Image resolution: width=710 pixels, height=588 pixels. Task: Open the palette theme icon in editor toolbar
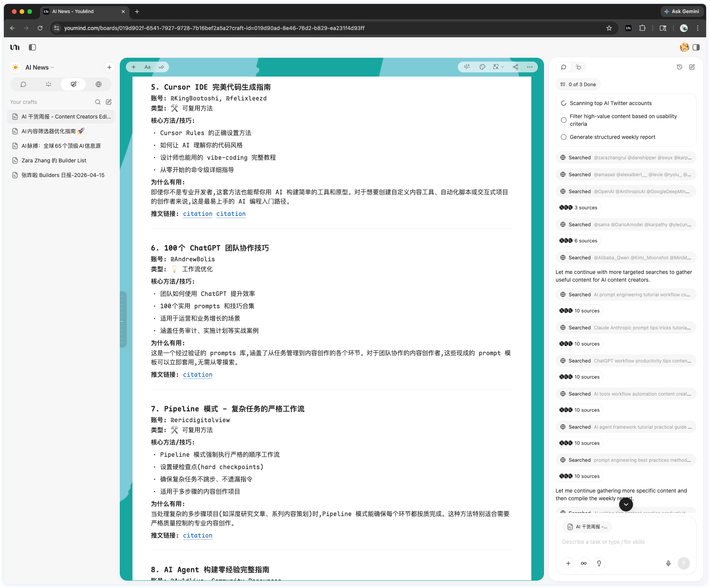pos(482,67)
